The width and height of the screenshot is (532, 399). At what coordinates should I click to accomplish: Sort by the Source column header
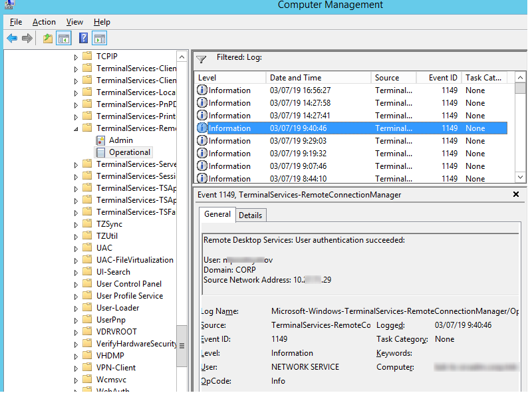tap(394, 78)
